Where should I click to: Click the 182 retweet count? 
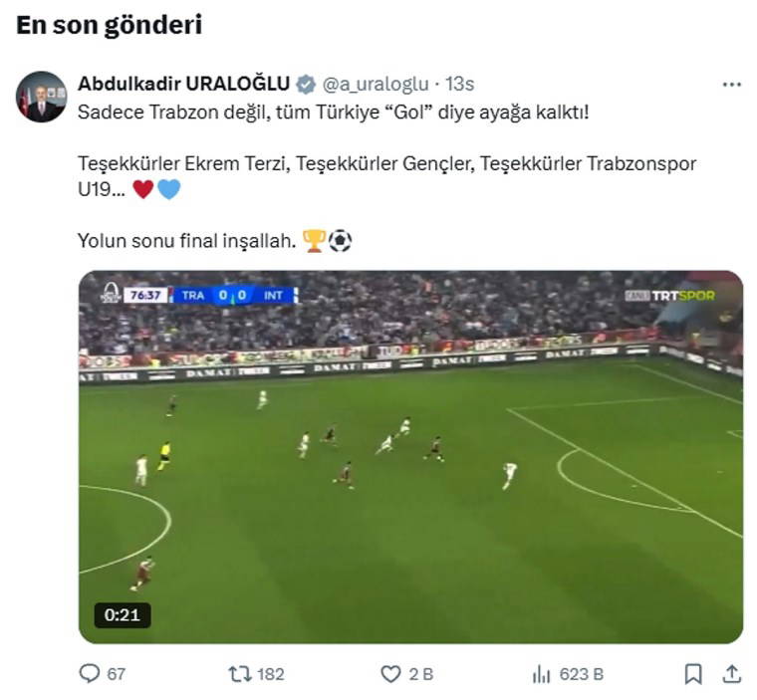[x=271, y=674]
